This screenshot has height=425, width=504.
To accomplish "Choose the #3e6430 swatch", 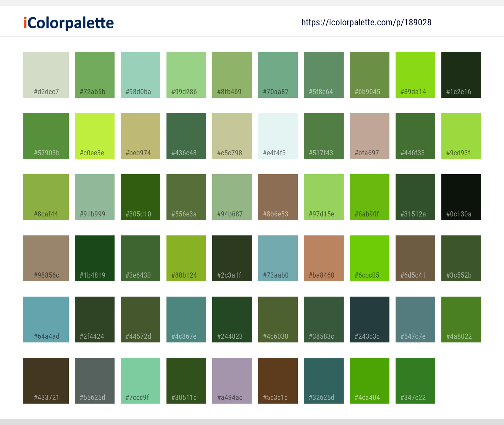I will tap(141, 258).
